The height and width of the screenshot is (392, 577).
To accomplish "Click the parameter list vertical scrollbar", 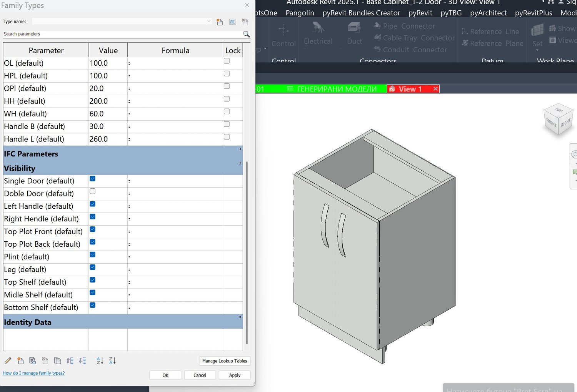I will [x=247, y=252].
